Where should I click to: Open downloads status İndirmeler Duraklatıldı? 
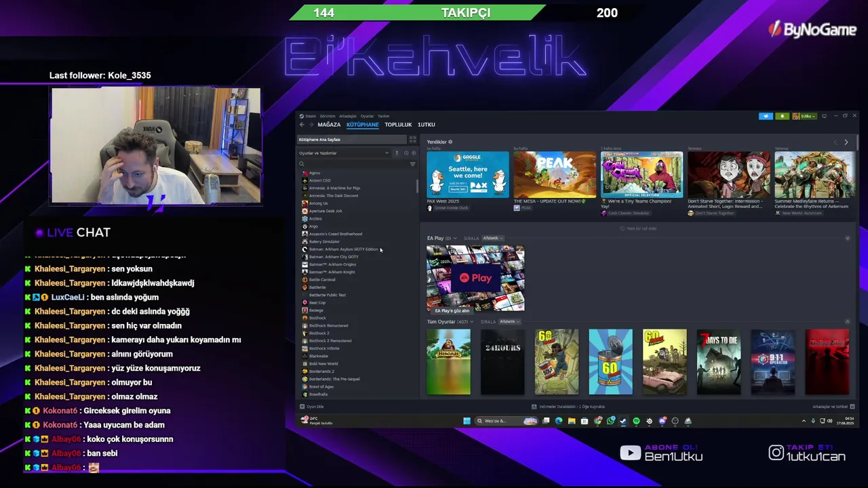568,407
